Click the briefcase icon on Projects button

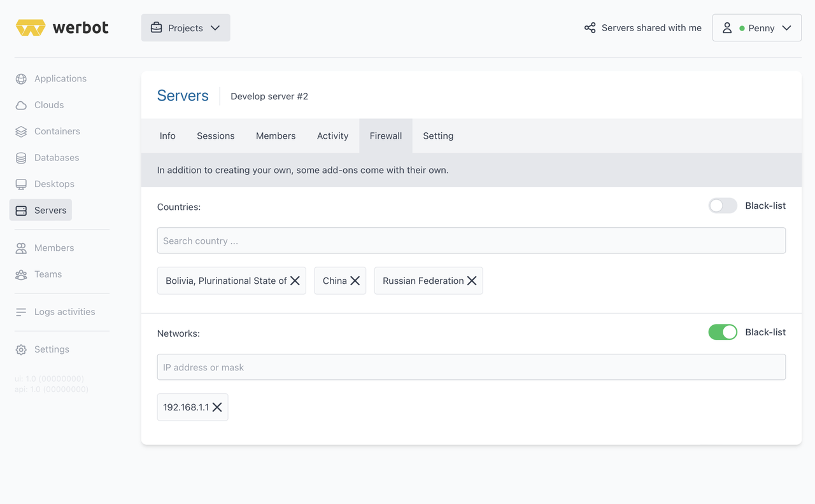pyautogui.click(x=156, y=28)
